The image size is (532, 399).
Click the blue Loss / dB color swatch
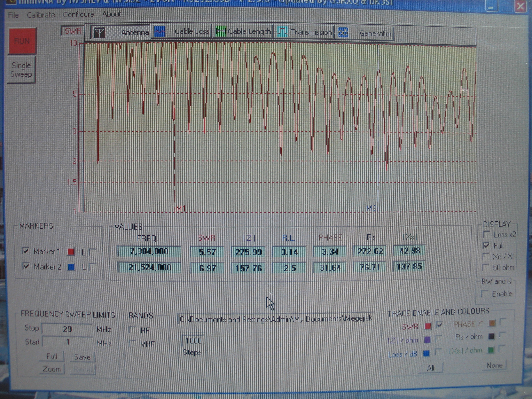426,353
